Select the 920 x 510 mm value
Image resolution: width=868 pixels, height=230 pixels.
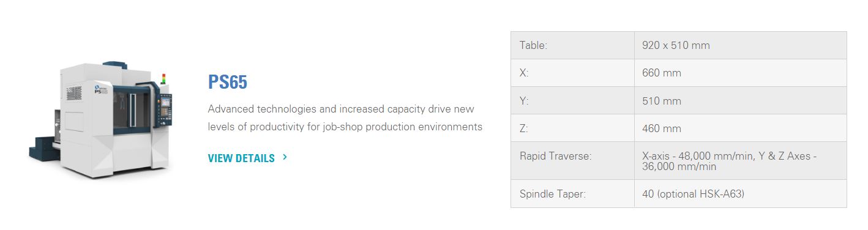[x=676, y=45]
